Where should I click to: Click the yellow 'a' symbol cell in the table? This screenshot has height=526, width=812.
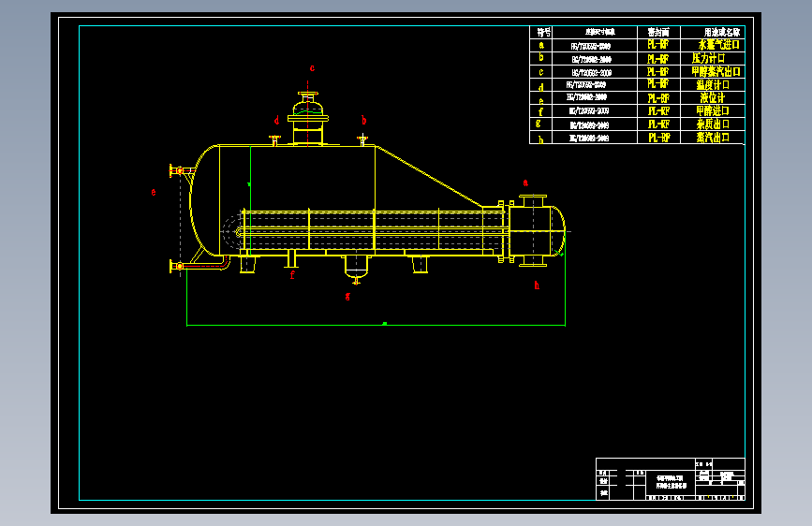(541, 46)
